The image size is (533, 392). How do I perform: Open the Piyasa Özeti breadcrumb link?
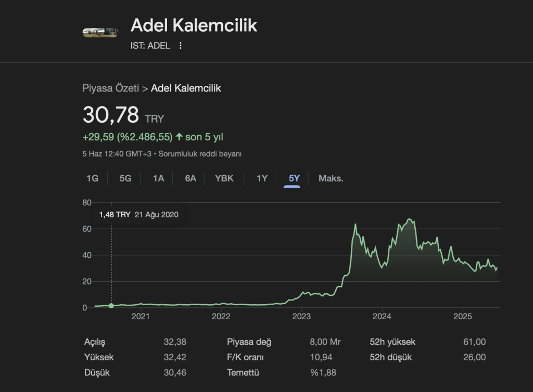[x=110, y=88]
